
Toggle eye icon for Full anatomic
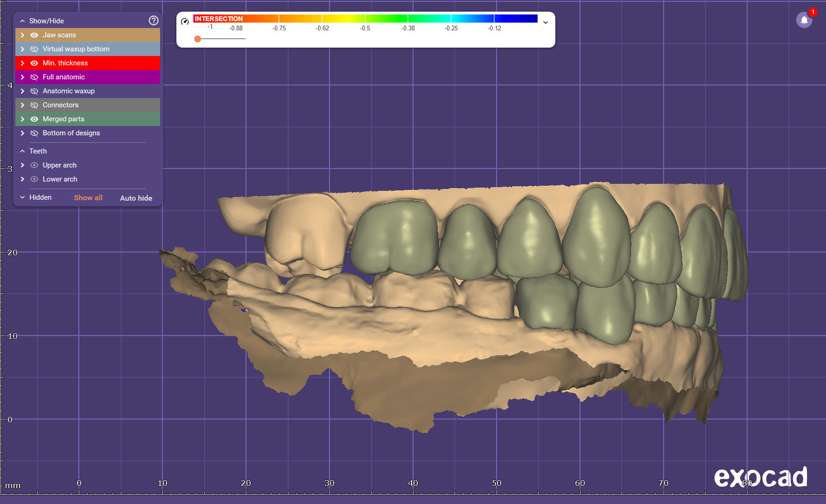pos(34,77)
